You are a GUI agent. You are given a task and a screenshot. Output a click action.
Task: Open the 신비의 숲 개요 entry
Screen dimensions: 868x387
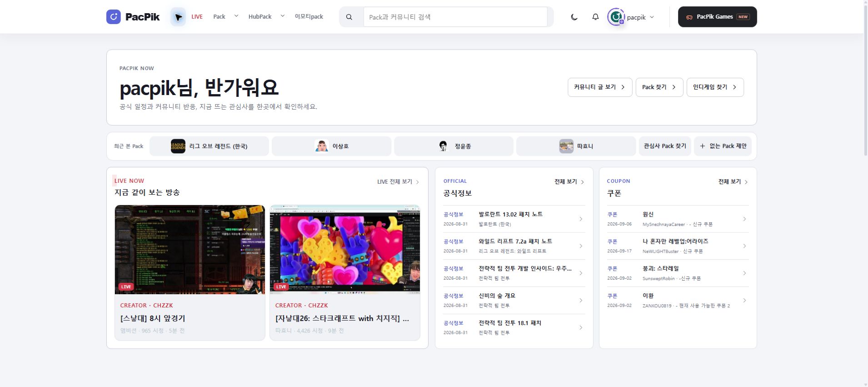tap(514, 301)
